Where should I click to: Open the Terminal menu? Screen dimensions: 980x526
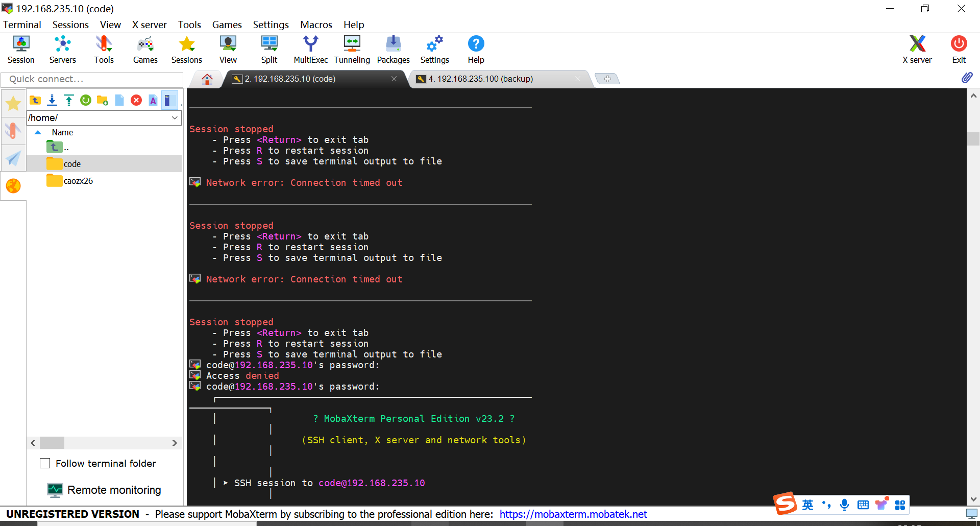click(22, 25)
